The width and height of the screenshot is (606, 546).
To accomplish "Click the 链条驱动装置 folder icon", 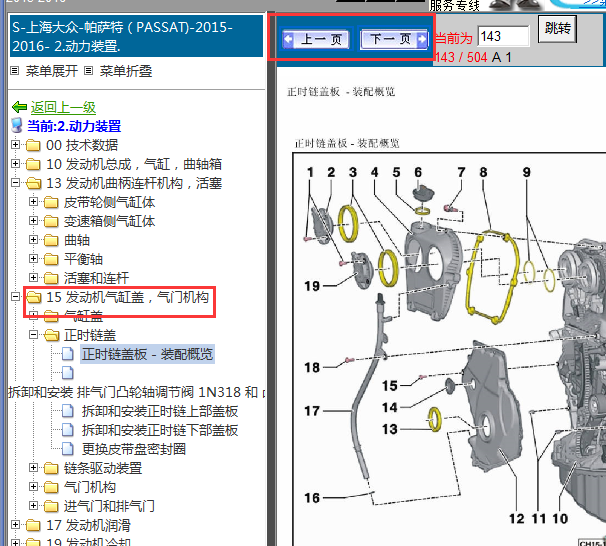I will click(51, 468).
